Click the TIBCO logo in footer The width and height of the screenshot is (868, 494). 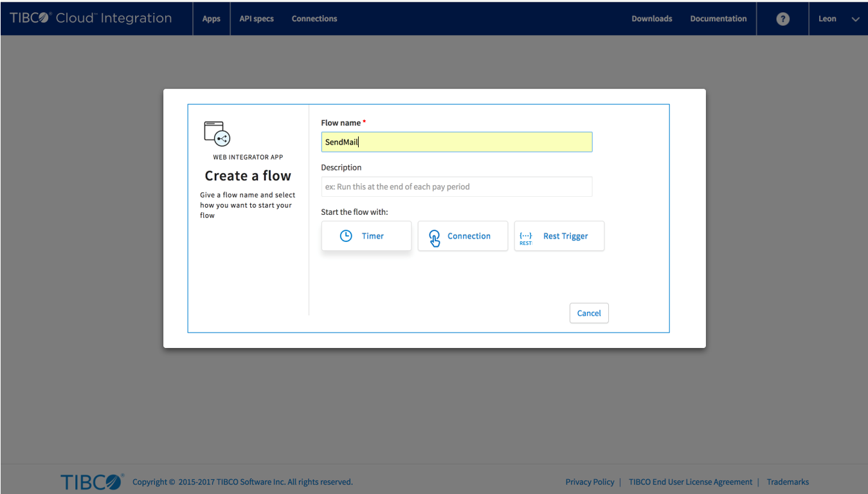[x=92, y=482]
